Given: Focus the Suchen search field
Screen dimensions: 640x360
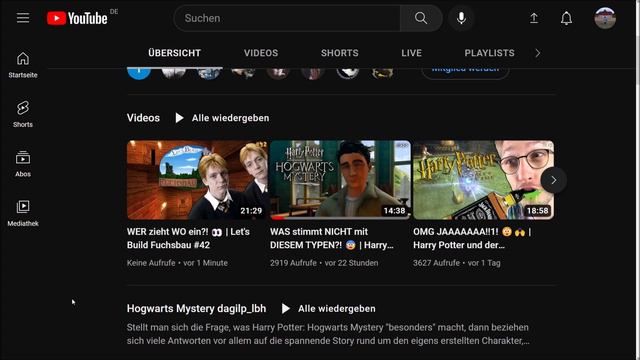Looking at the screenshot, I should coord(287,18).
